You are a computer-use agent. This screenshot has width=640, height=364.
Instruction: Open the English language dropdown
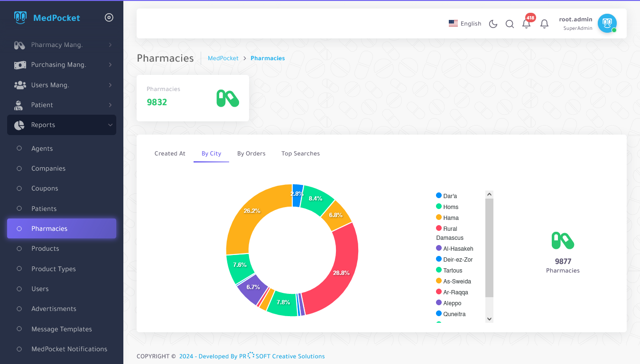(x=465, y=24)
